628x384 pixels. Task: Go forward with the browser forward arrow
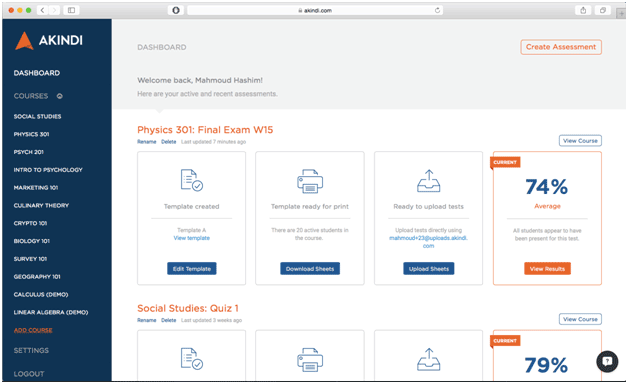click(54, 10)
